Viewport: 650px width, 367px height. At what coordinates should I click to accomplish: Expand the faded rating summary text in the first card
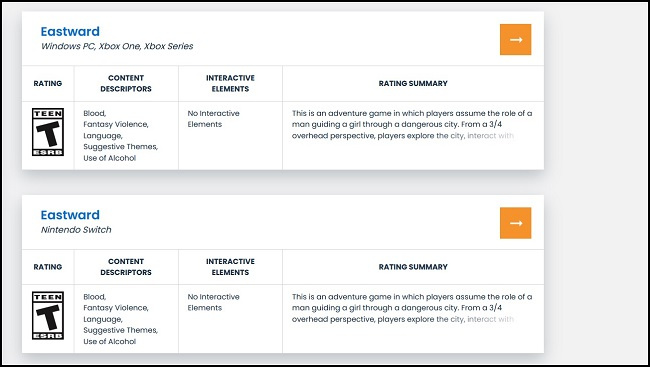coord(412,124)
